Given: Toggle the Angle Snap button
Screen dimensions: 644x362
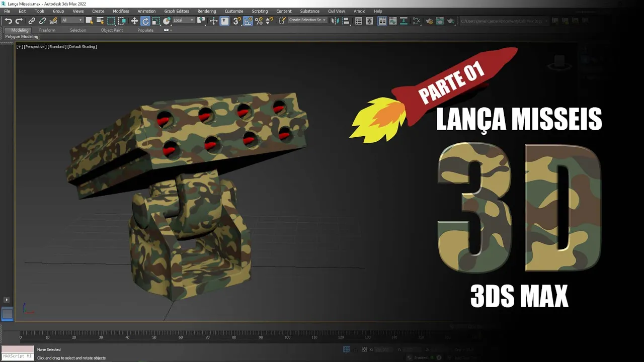Looking at the screenshot, I should pos(248,21).
